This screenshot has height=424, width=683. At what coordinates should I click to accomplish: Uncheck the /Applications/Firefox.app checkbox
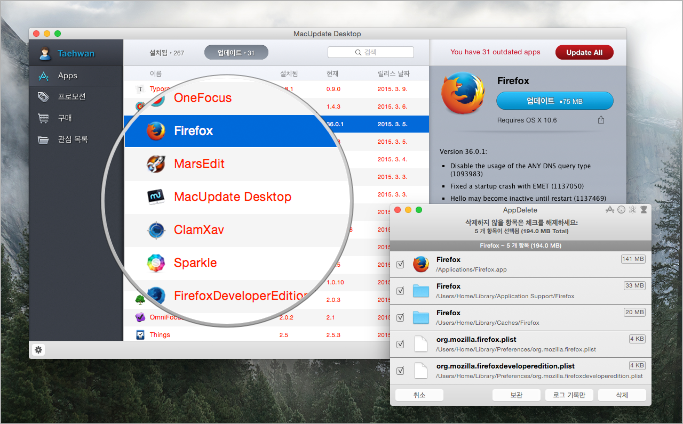click(400, 265)
